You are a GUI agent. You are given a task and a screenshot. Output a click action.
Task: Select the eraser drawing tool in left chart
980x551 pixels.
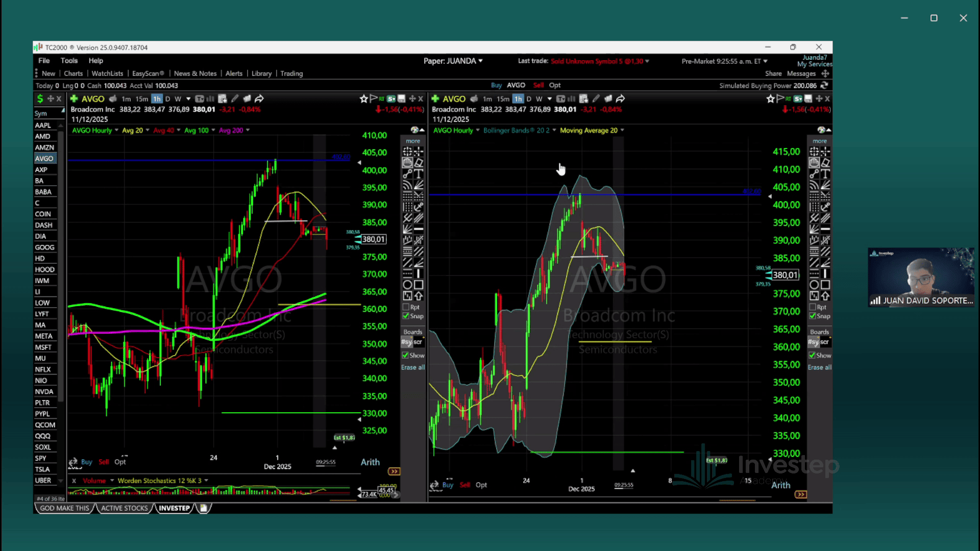click(419, 163)
